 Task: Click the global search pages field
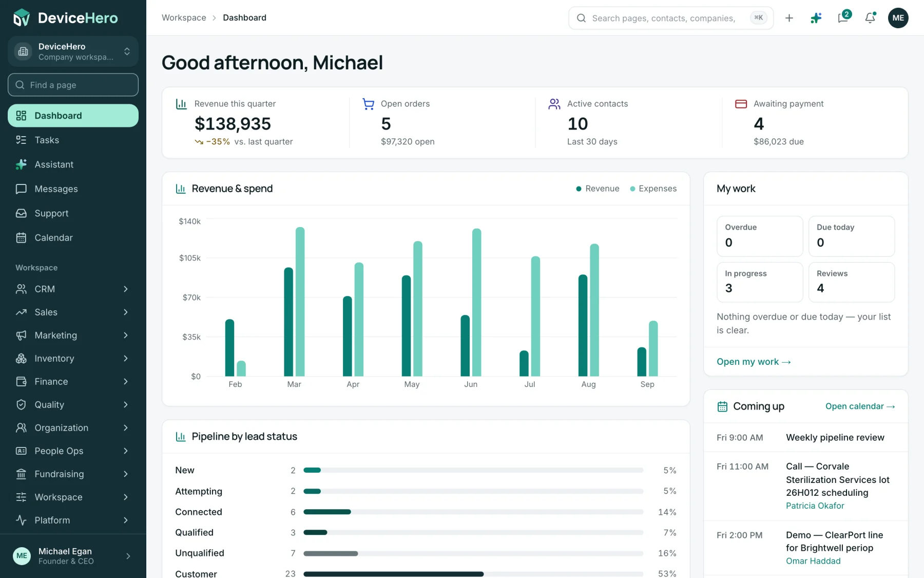click(671, 18)
